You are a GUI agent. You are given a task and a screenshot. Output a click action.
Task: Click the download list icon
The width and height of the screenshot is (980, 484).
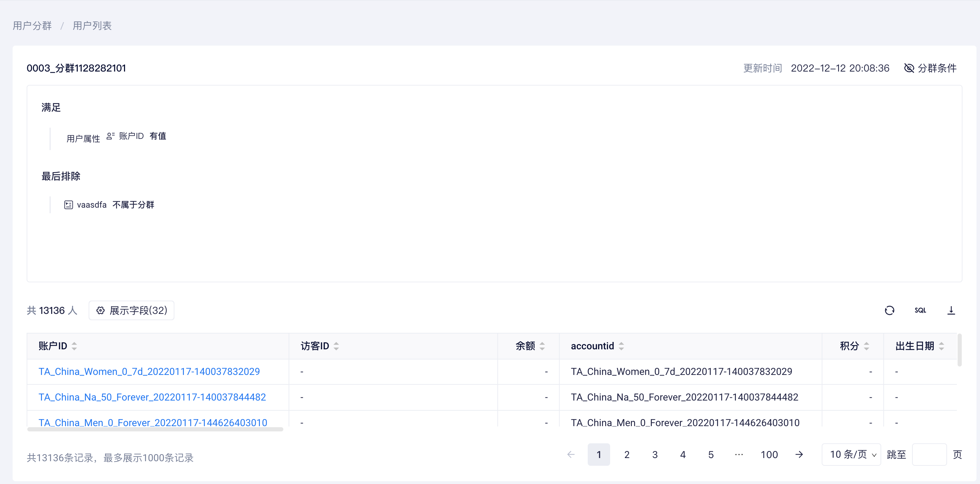951,310
